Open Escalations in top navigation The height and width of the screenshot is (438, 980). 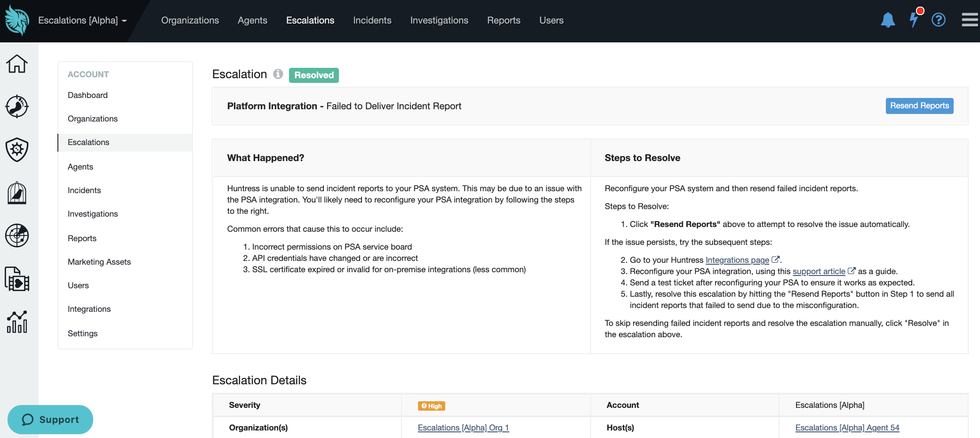coord(310,20)
